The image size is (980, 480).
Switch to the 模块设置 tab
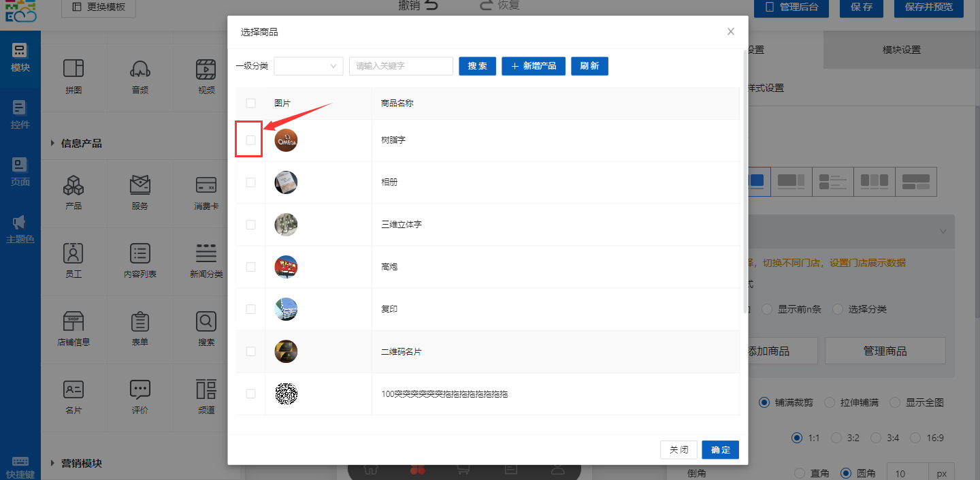[x=901, y=50]
